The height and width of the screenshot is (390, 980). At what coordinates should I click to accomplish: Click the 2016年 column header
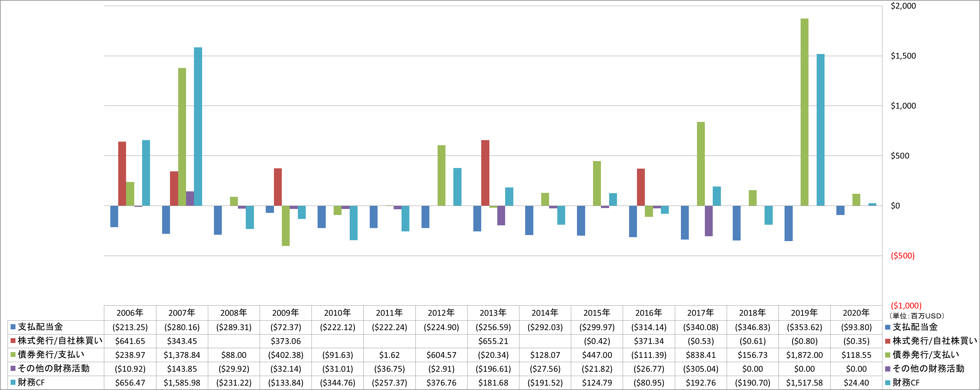[649, 313]
